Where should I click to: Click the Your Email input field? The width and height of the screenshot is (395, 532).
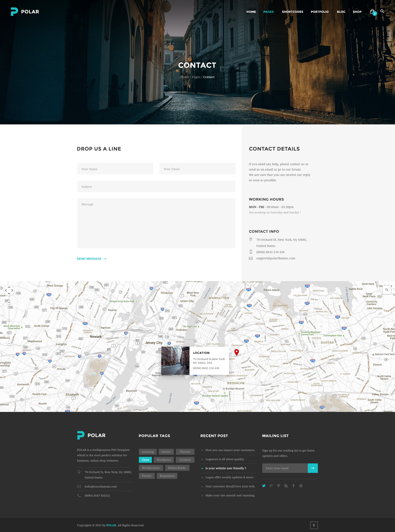pyautogui.click(x=197, y=169)
